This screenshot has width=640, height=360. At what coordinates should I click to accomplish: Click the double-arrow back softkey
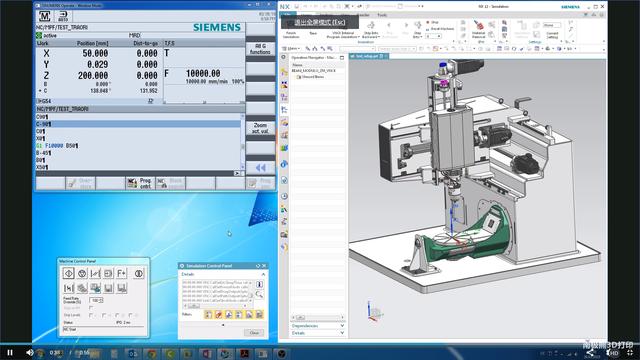pos(260,168)
